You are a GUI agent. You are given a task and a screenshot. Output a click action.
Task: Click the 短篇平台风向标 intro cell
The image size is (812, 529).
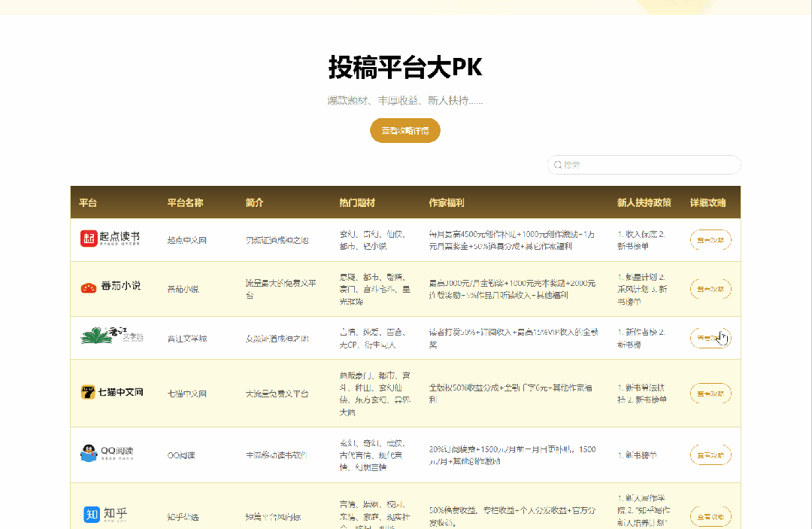click(273, 516)
